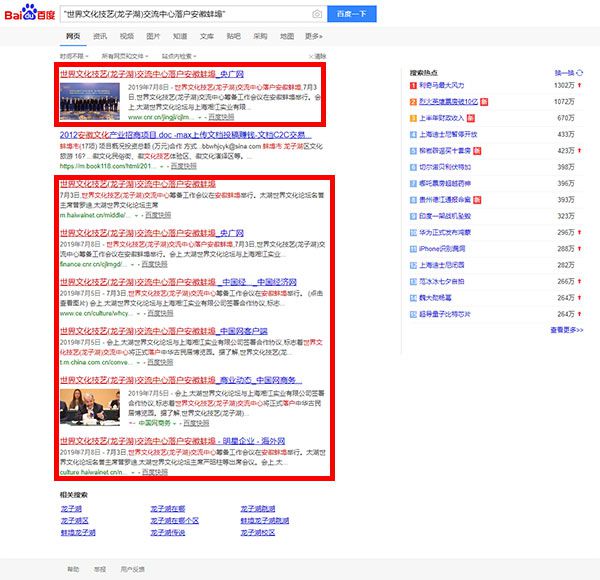Open related search 龙子湖传说
Image resolution: width=600 pixels, height=580 pixels.
pyautogui.click(x=168, y=532)
